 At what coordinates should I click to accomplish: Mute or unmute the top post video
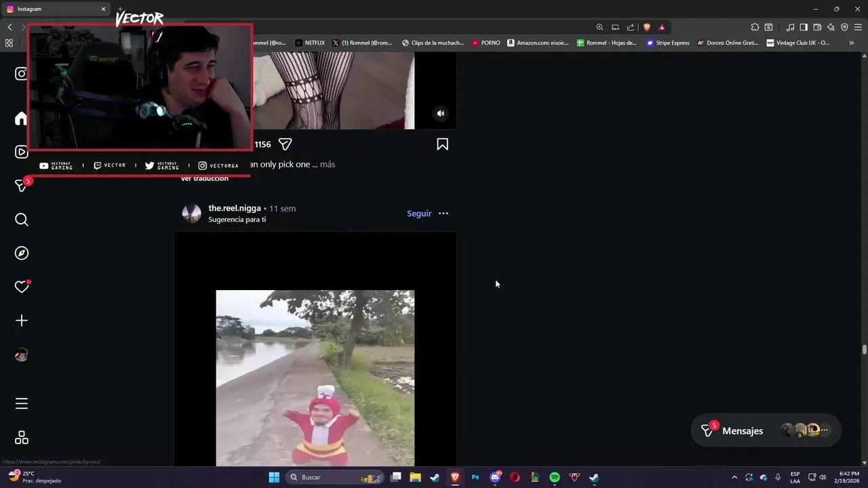[x=441, y=114]
